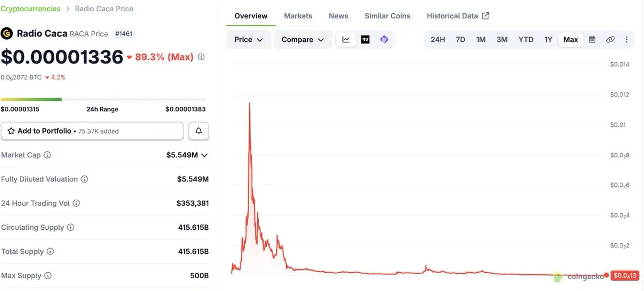
Task: Expand the Market Cap value chevron
Action: coord(204,155)
